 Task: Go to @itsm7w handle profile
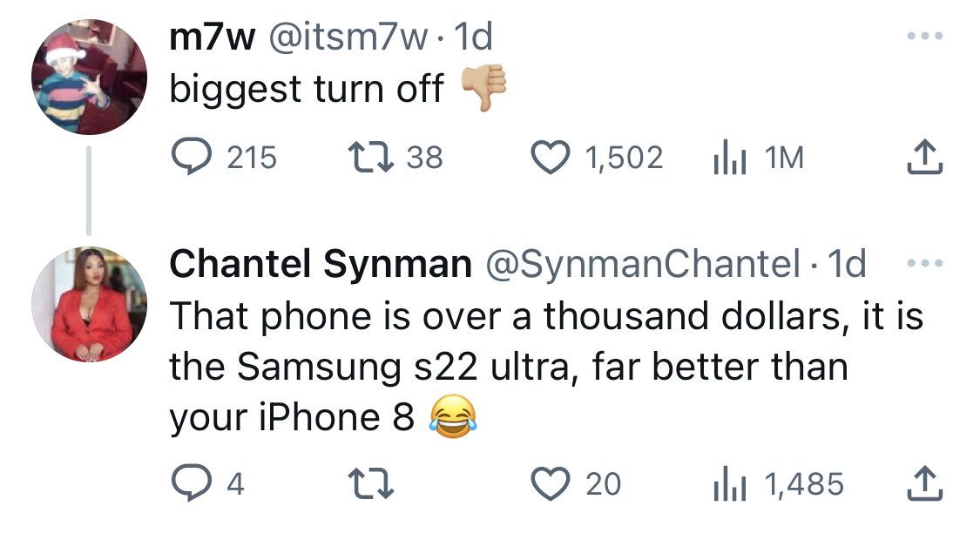(348, 37)
